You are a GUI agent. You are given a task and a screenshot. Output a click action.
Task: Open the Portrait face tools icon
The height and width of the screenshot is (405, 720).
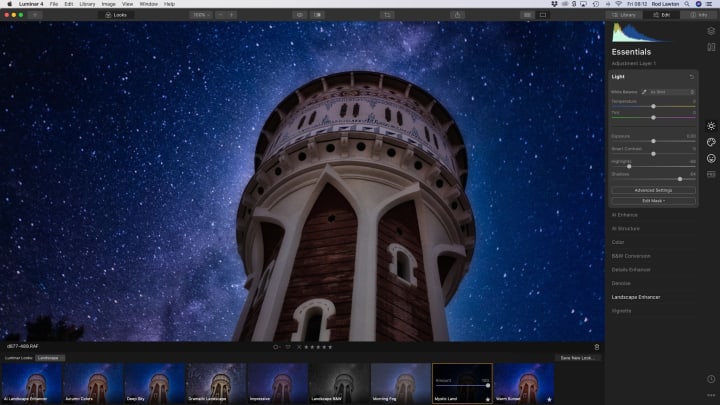pyautogui.click(x=711, y=158)
